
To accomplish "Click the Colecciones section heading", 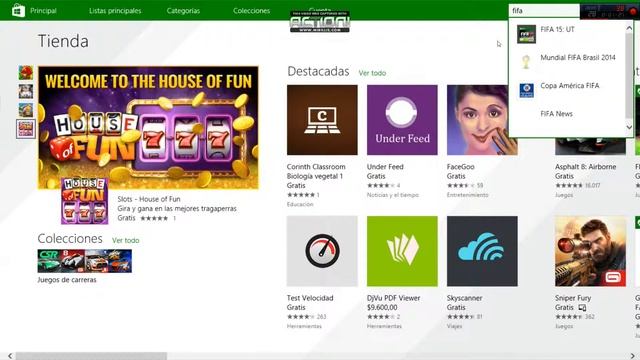I will coord(70,239).
